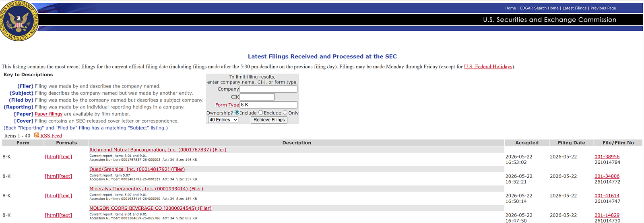Open the 40 Entries dropdown
This screenshot has height=223, width=644.
[x=223, y=120]
